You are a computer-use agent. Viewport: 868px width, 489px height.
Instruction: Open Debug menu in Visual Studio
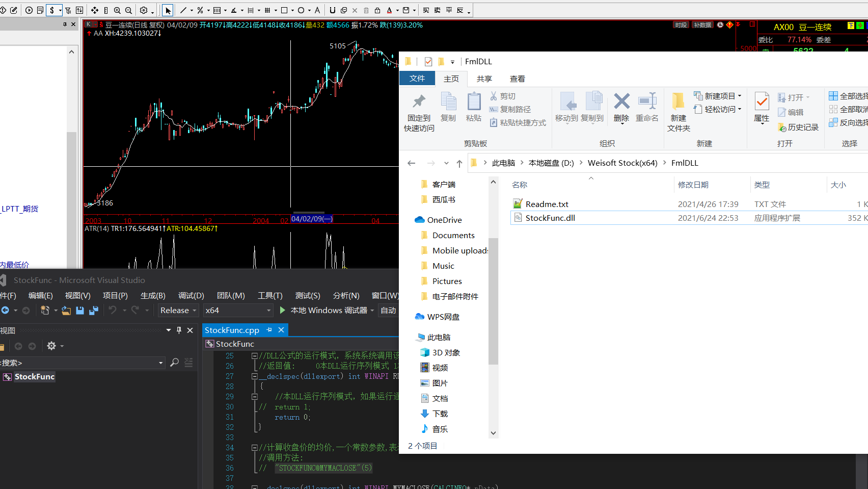coord(191,295)
